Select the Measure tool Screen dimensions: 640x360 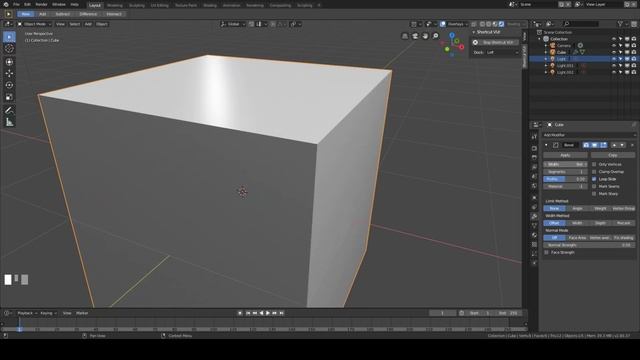pos(9,122)
